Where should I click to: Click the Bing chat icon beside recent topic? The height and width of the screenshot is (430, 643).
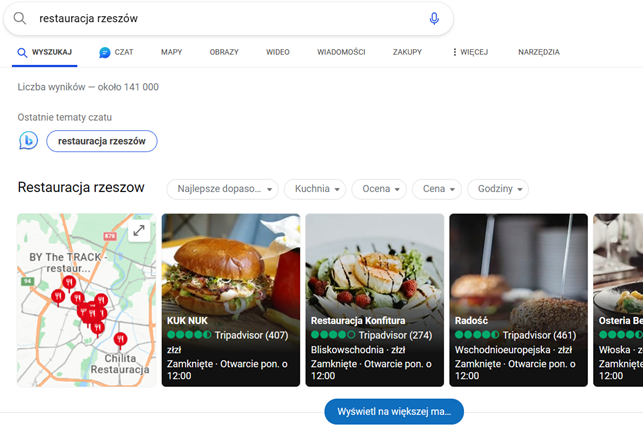pyautogui.click(x=29, y=141)
